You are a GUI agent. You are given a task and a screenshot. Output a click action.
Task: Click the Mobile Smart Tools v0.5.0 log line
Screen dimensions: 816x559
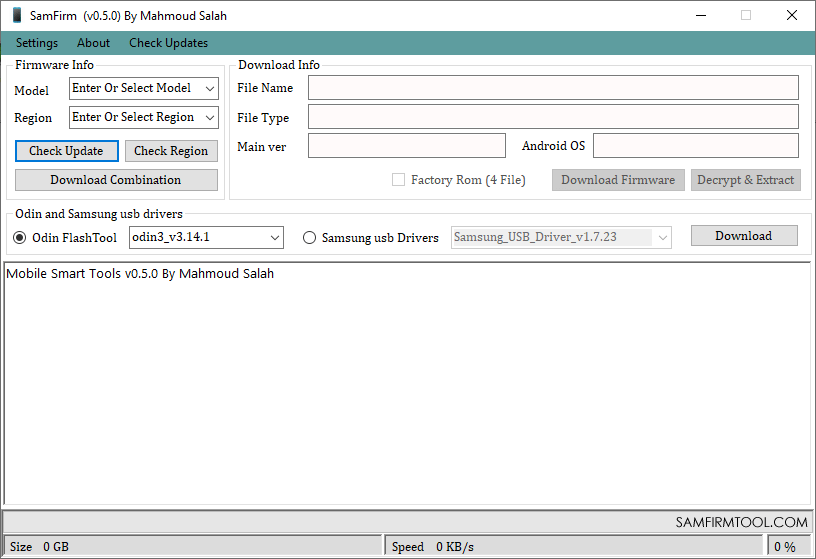(140, 274)
